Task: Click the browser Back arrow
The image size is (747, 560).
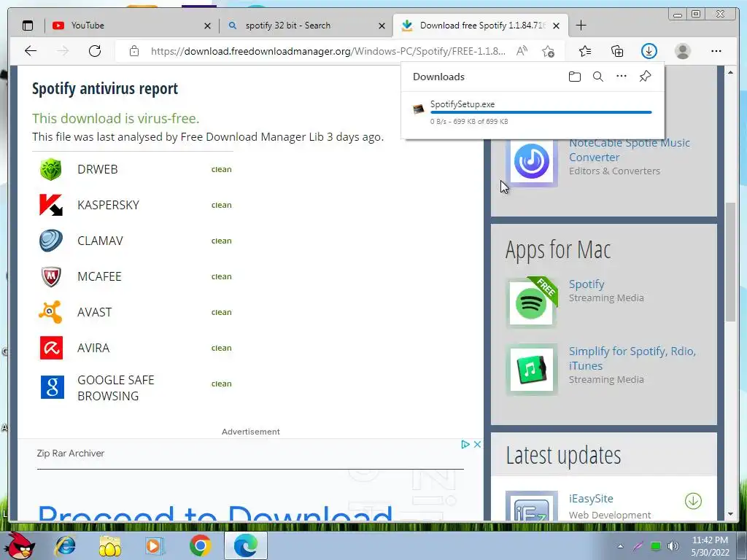Action: pyautogui.click(x=31, y=51)
